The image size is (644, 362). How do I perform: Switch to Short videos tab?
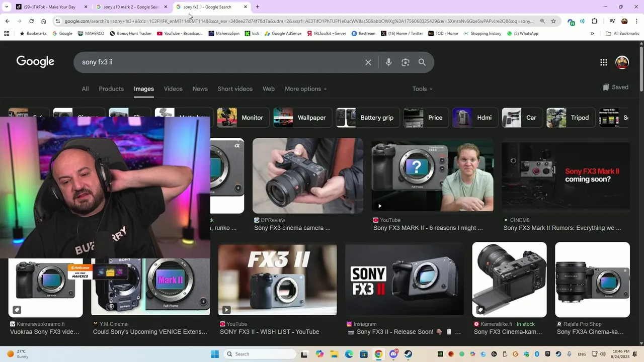(235, 89)
